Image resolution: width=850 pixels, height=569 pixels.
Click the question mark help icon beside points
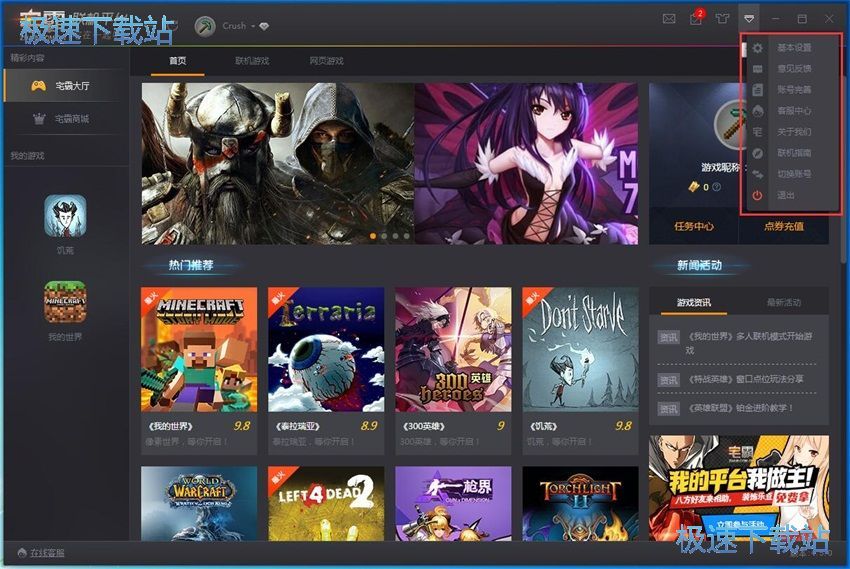[x=717, y=187]
